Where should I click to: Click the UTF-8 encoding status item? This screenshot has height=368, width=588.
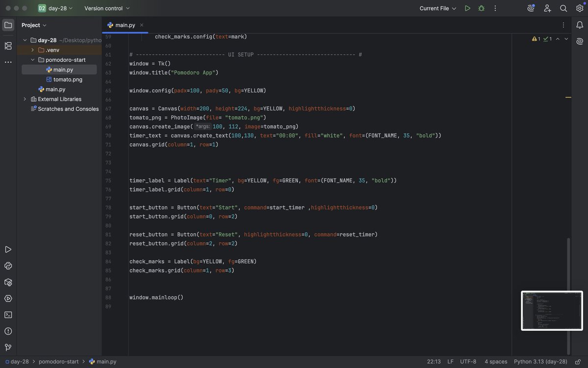click(468, 362)
